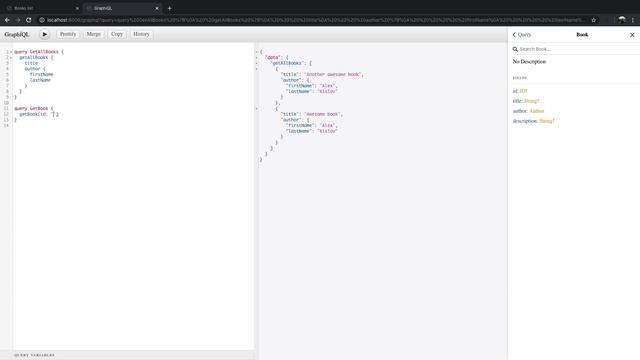
Task: Click the Book heading in docs panel
Action: coord(582,35)
